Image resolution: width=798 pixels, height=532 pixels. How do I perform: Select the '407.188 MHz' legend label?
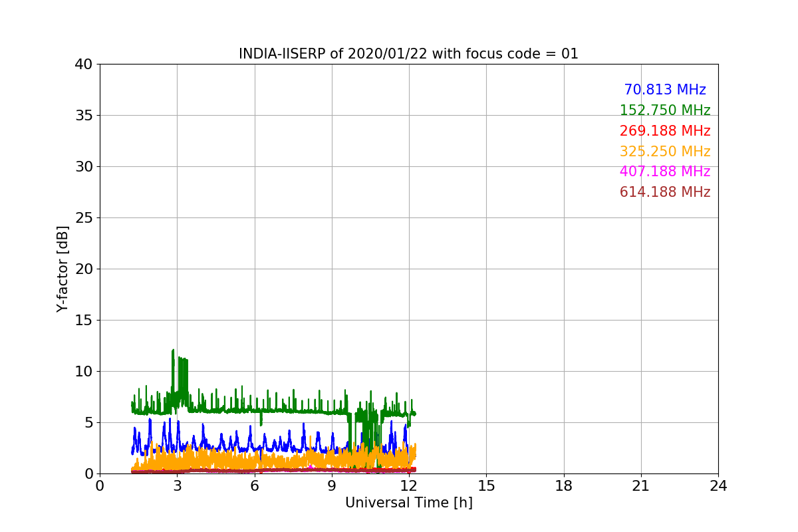click(665, 172)
